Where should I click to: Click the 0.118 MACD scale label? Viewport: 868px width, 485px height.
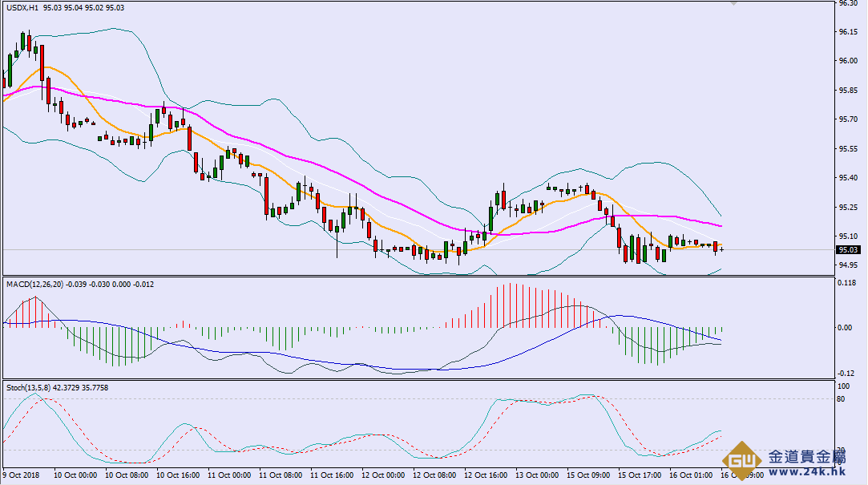tap(849, 283)
